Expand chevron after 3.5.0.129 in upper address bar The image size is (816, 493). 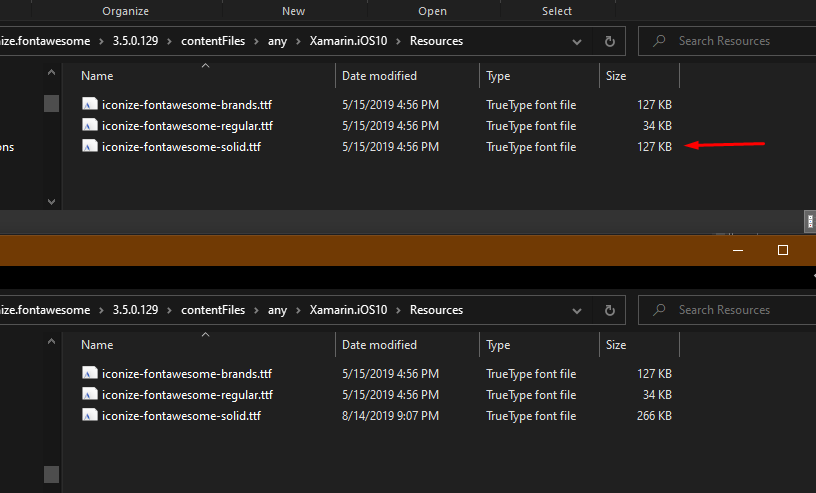(x=169, y=42)
